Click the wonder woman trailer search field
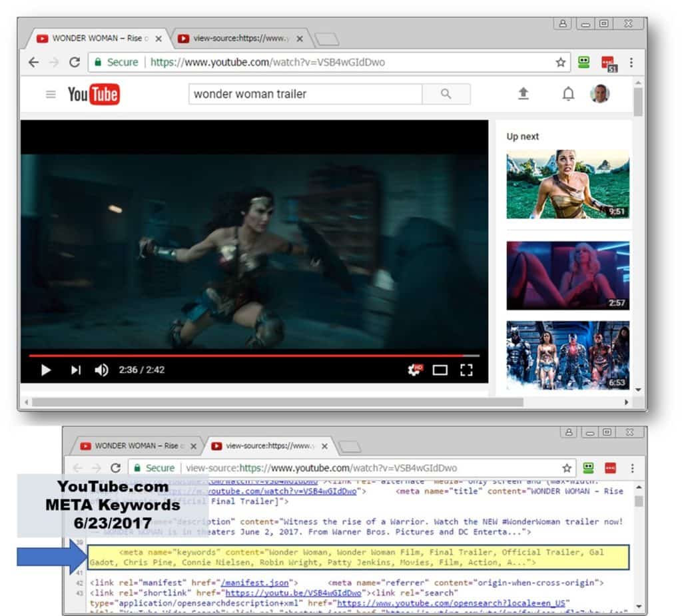 tap(305, 94)
